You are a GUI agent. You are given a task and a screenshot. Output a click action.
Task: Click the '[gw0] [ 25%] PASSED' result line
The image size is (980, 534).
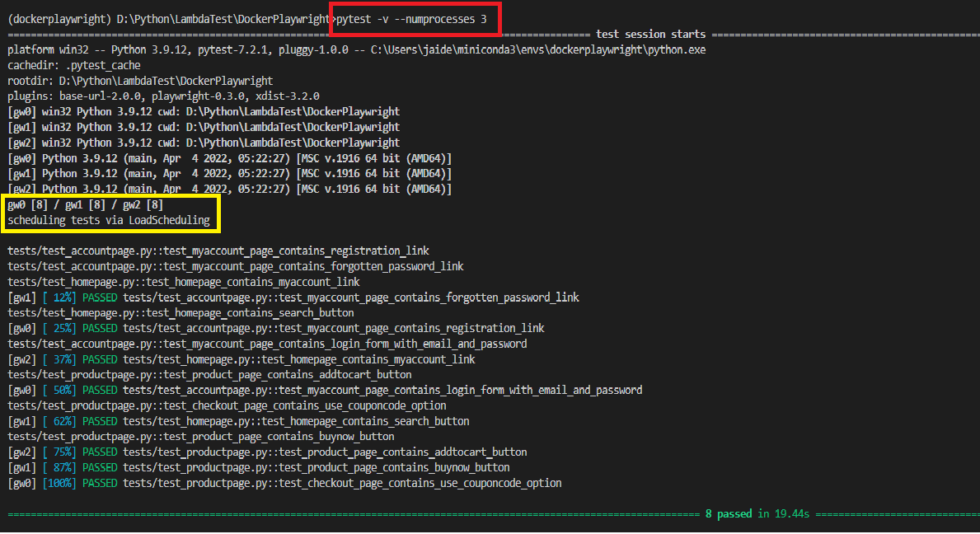point(275,329)
